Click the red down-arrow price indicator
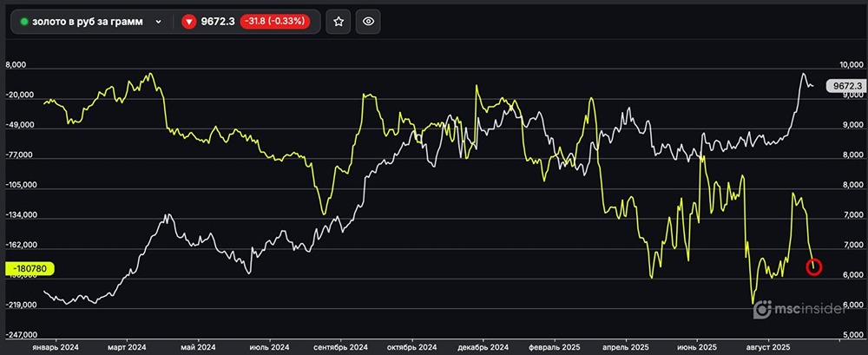This screenshot has height=355, width=868. pos(188,21)
